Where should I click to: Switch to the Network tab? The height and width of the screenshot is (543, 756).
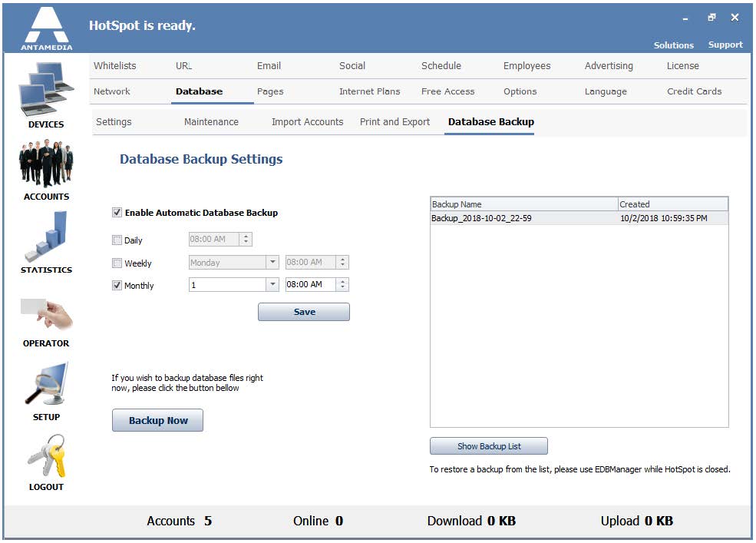pyautogui.click(x=112, y=91)
